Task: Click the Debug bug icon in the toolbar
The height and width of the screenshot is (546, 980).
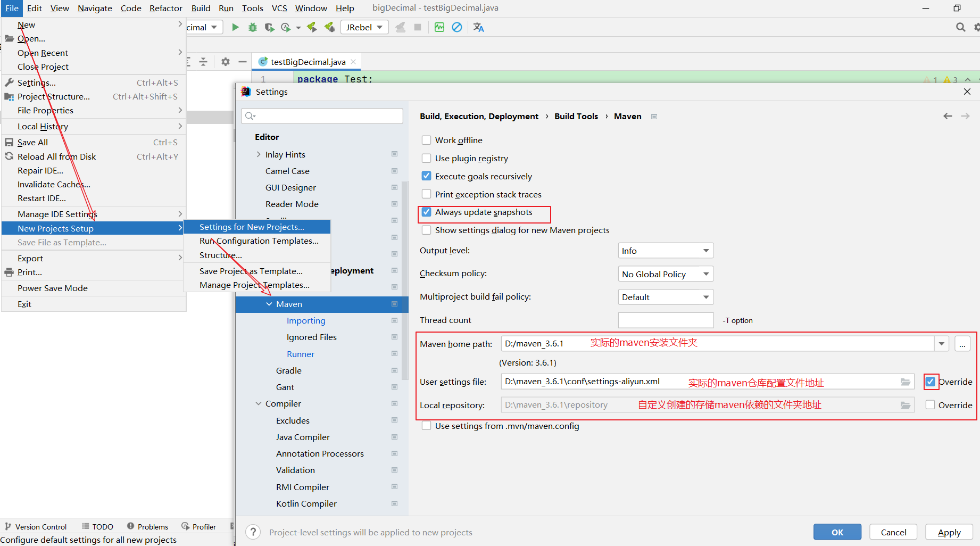Action: (x=253, y=27)
